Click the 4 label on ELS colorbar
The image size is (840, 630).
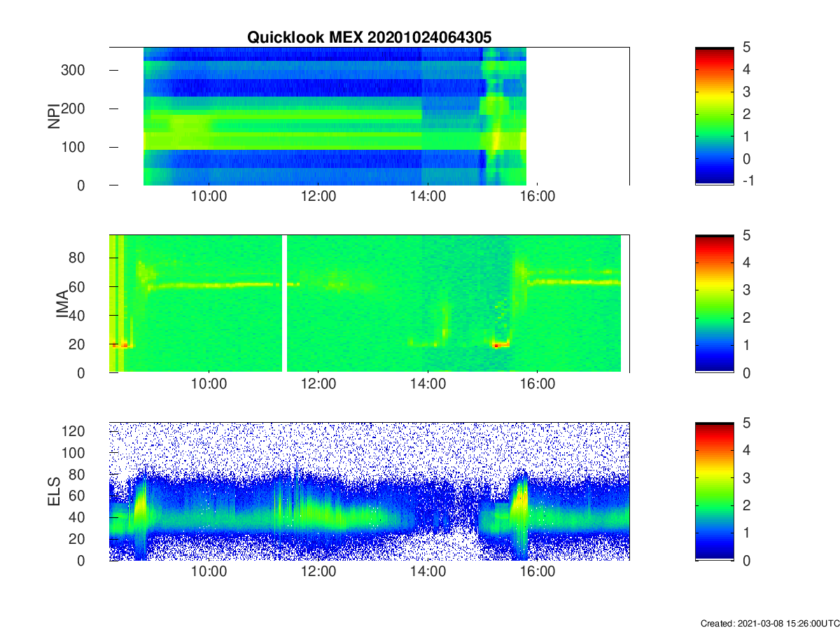pos(746,450)
